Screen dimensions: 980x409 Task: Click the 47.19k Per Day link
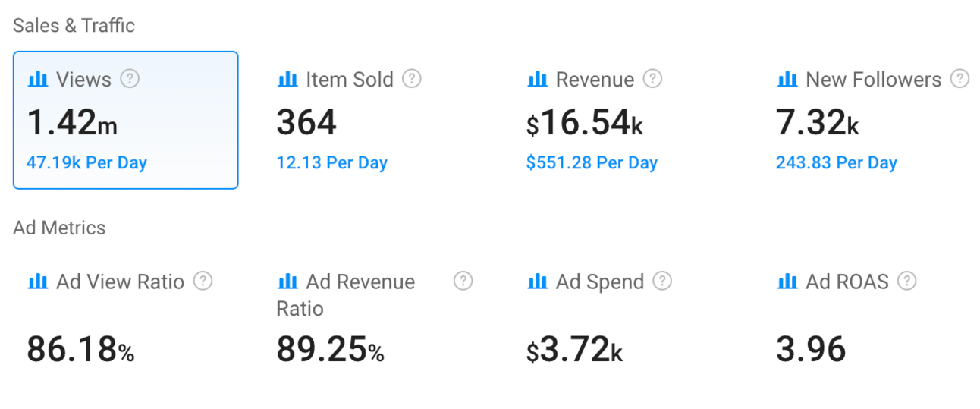coord(86,163)
